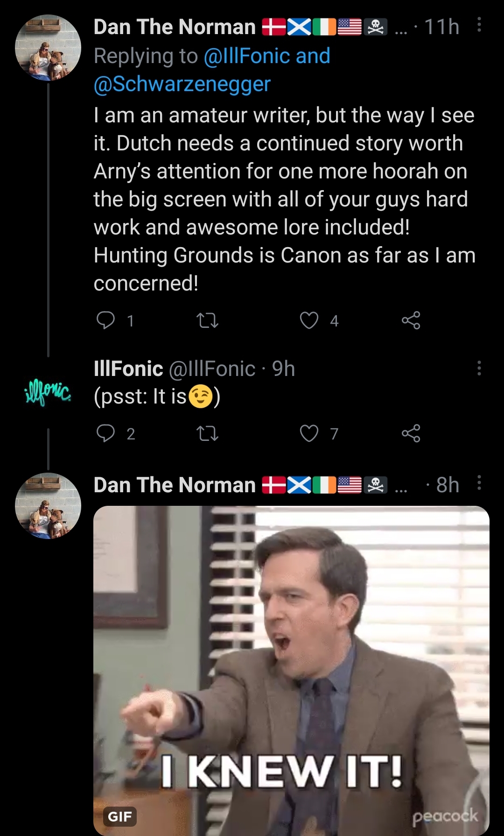Image resolution: width=504 pixels, height=836 pixels.
Task: Open Dan The Norman's name on 8h tweet
Action: [175, 485]
